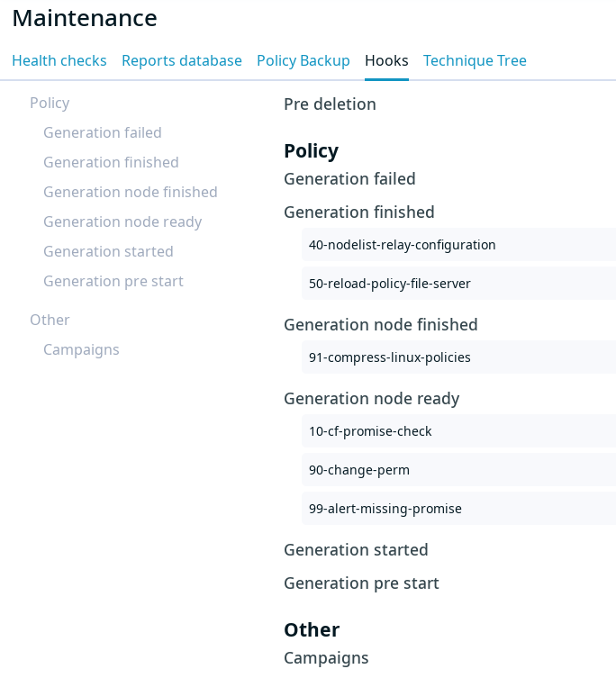Viewport: 616px width, 678px height.
Task: Jump to Other section in sidebar
Action: click(50, 320)
